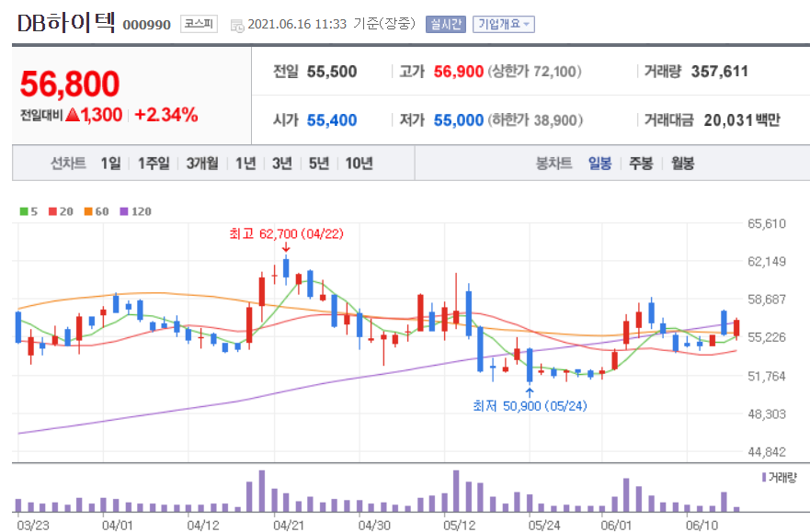This screenshot has width=810, height=532.
Task: Click the 상한가 72,100 text
Action: tap(535, 72)
